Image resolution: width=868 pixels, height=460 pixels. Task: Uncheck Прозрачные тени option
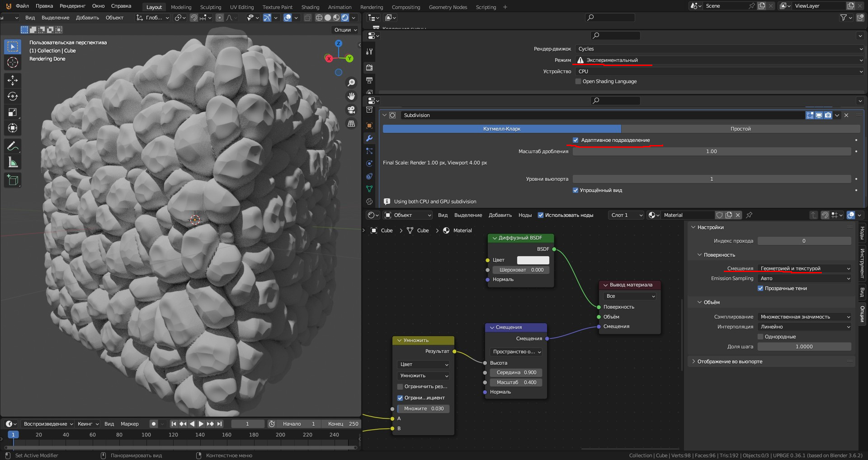click(760, 288)
